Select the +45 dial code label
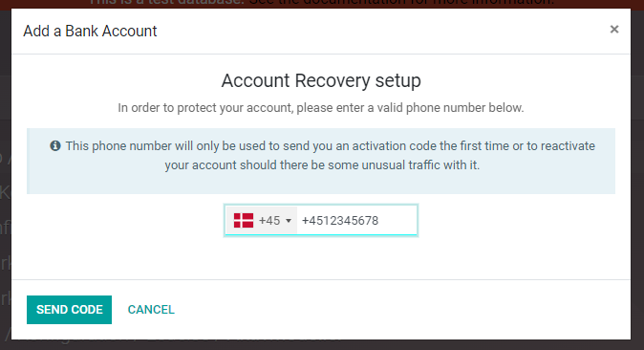The width and height of the screenshot is (644, 350). click(x=269, y=221)
